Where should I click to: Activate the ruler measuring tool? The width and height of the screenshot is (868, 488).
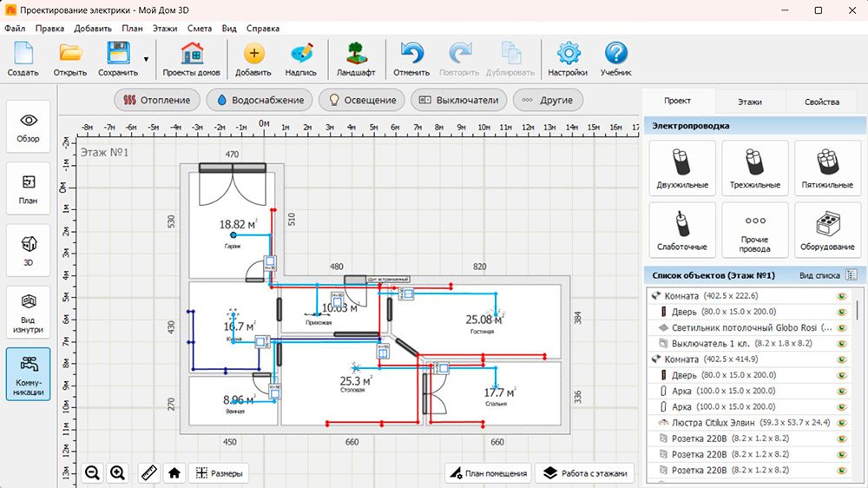tap(149, 473)
